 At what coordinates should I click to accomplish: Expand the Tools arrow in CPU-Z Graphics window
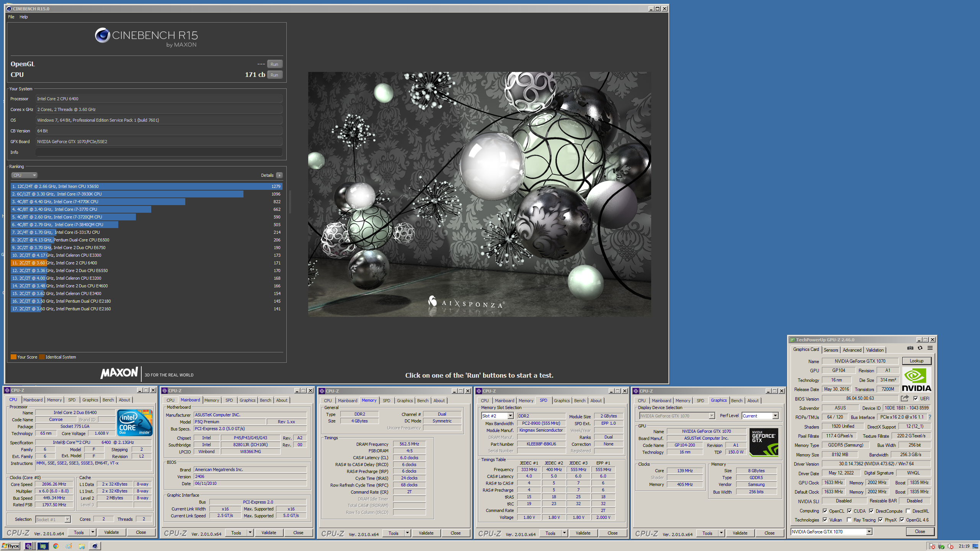click(x=721, y=533)
